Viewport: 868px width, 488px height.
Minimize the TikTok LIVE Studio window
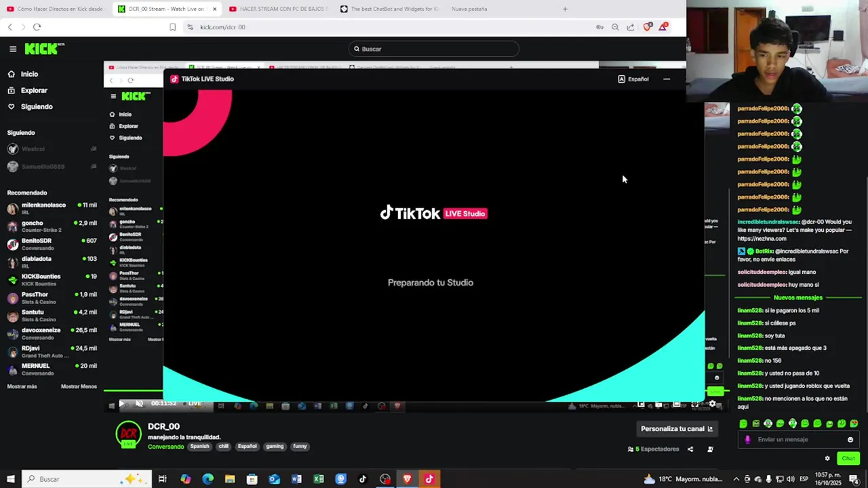pos(667,79)
